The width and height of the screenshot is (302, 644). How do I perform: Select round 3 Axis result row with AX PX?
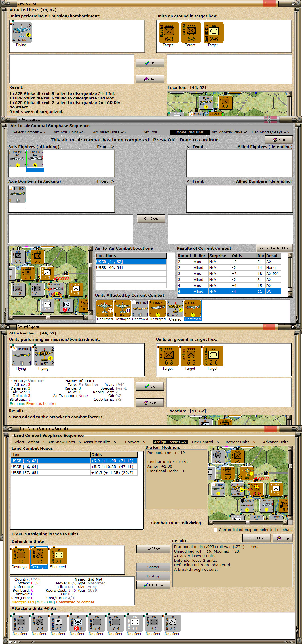(229, 273)
